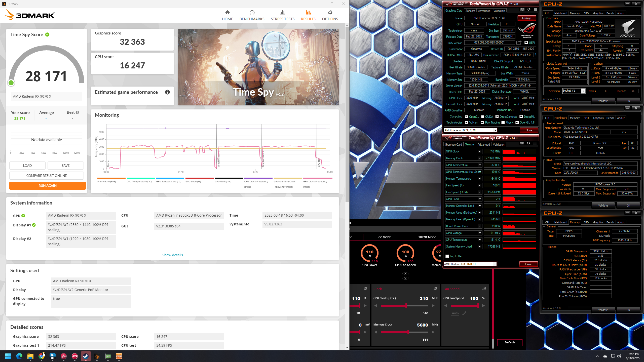The image size is (644, 362).
Task: Open Fan Speed panel settings sliders icon
Action: pos(484,289)
